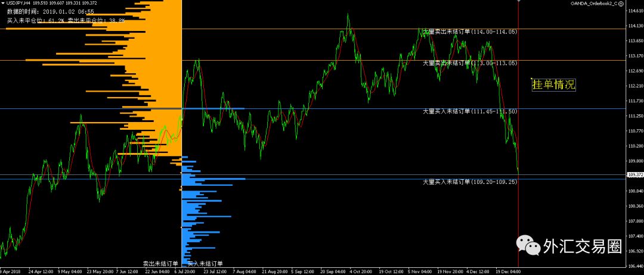Click price scale value 111.250

pos(635,117)
